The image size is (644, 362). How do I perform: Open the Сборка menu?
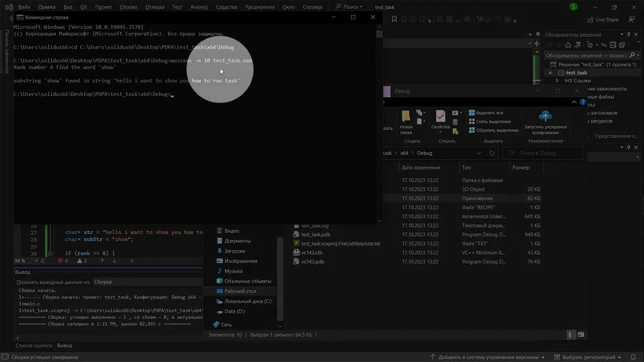tap(129, 7)
